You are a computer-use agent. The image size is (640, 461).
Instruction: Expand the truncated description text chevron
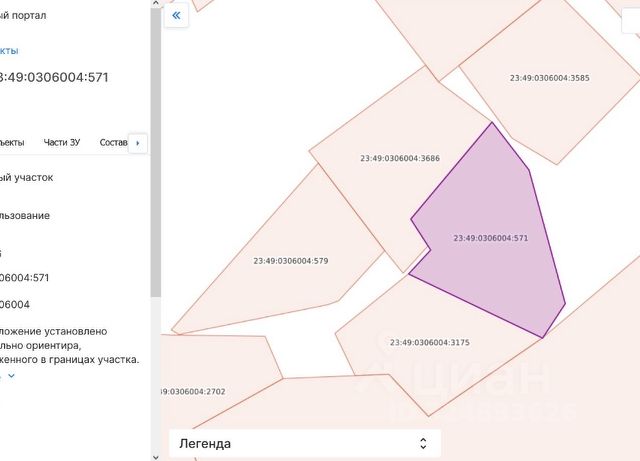(x=12, y=376)
